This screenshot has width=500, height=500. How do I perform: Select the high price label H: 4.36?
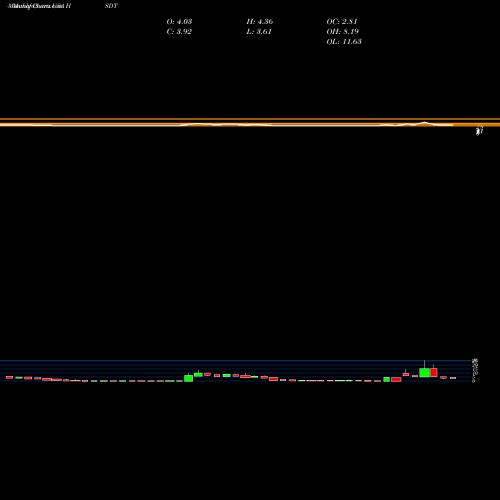click(260, 22)
